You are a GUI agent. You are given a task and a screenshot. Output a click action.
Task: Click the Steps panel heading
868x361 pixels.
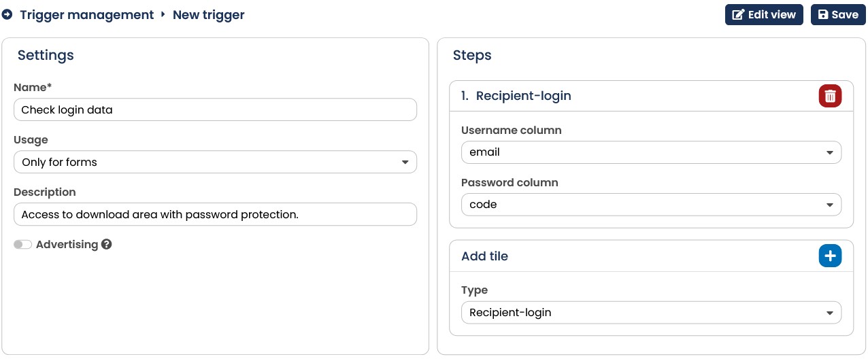472,56
